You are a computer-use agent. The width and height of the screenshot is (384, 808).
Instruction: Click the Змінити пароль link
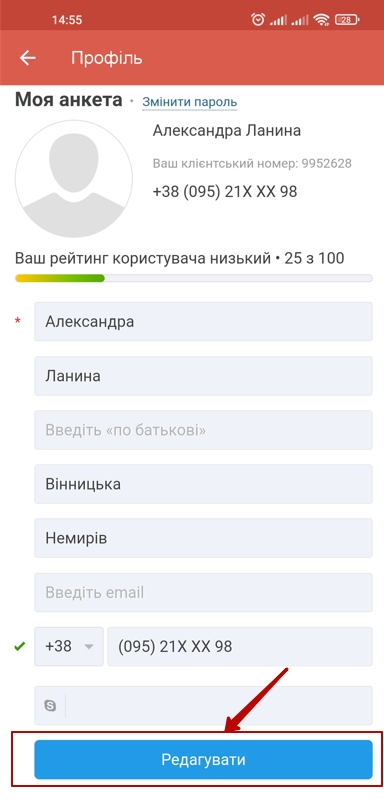tap(190, 102)
